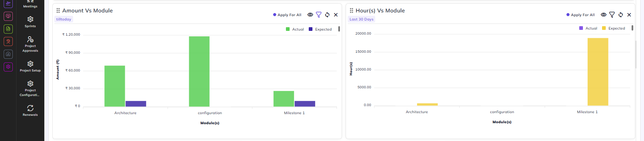The width and height of the screenshot is (644, 141).
Task: Click the magenta settings gear in left rail
Action: [x=8, y=67]
